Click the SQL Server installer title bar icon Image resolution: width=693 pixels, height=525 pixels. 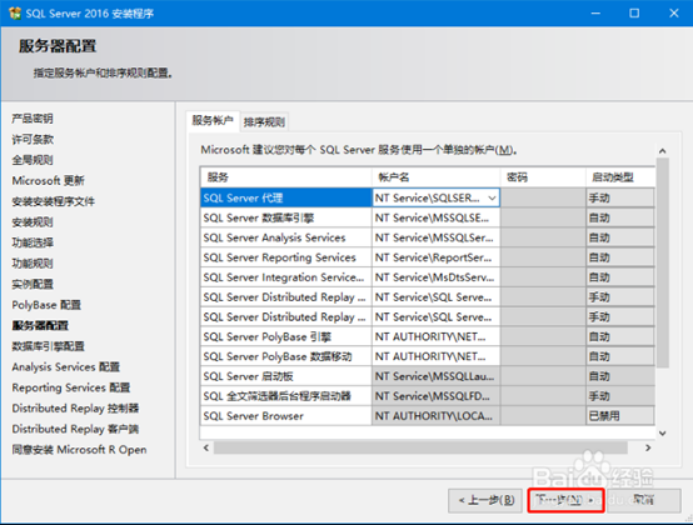[x=15, y=13]
